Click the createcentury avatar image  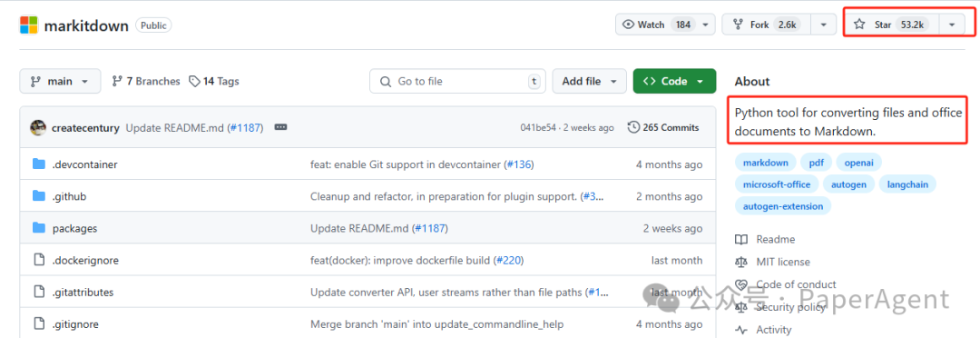(x=38, y=128)
